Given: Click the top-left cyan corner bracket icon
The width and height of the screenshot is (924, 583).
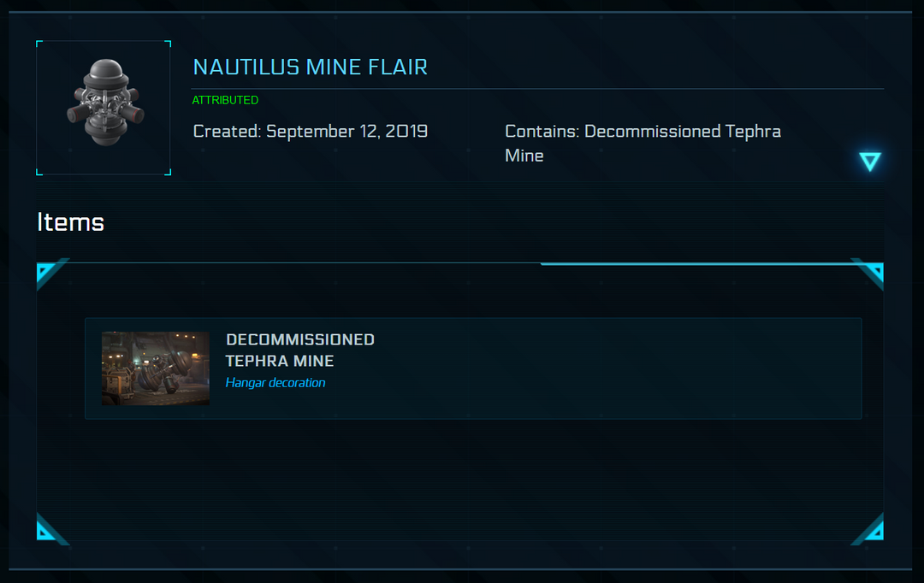Looking at the screenshot, I should click(48, 274).
